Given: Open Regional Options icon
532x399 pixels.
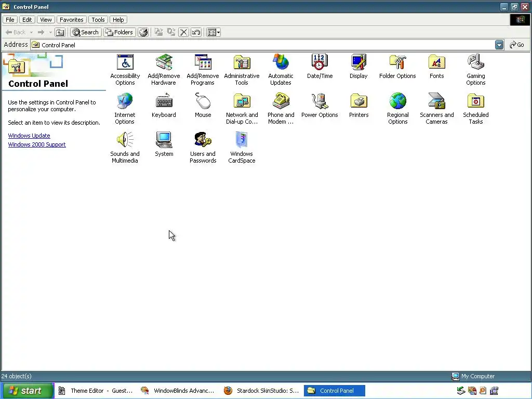Looking at the screenshot, I should click(397, 109).
